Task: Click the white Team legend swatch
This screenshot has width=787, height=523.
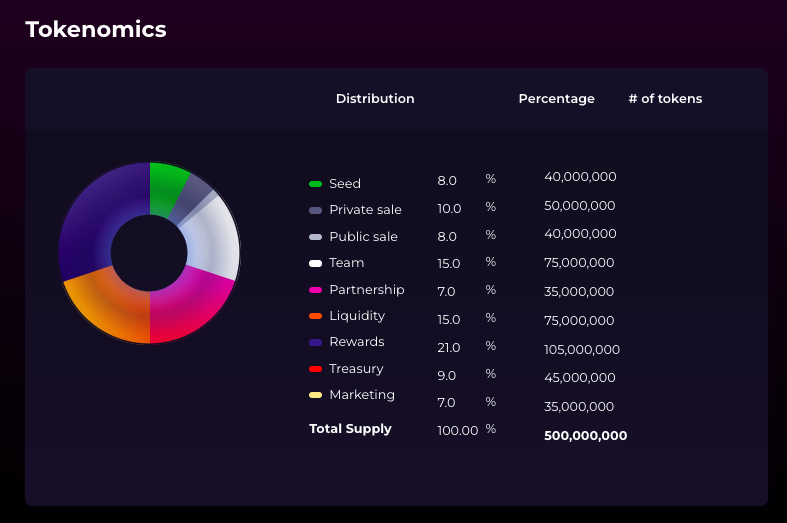Action: 315,263
